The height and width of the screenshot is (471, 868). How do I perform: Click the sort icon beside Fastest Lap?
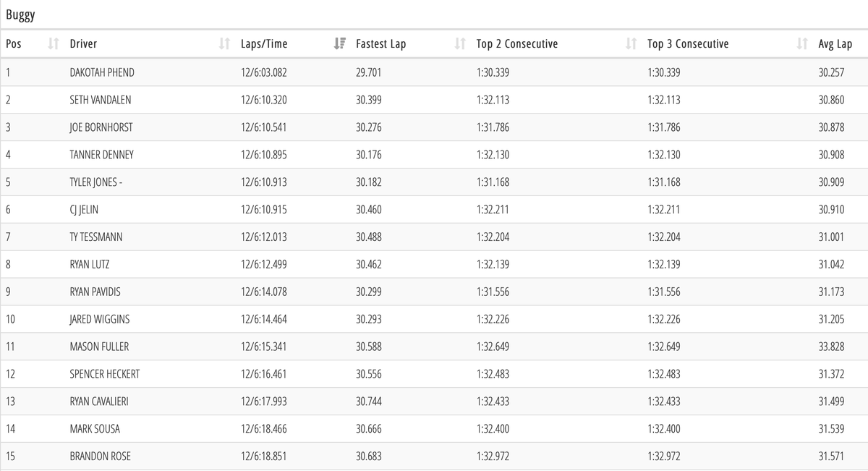click(460, 44)
